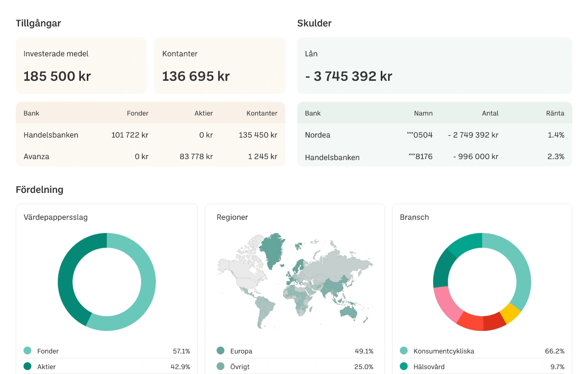588x374 pixels.
Task: Click the world map in Regioner
Action: coord(295,280)
